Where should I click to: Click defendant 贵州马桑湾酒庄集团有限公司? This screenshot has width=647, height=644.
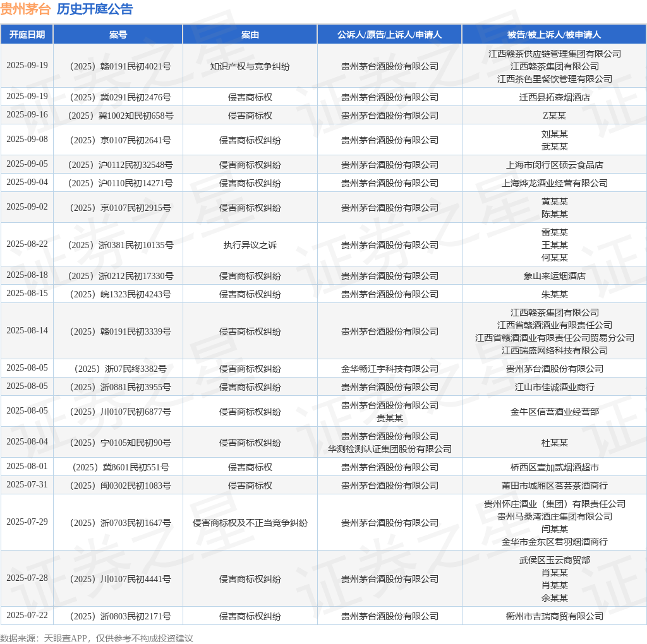coord(555,516)
